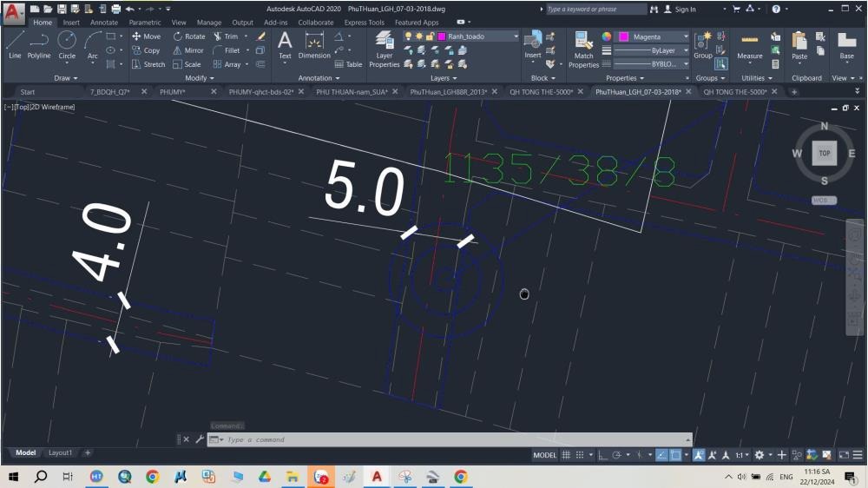Select the Line drawing tool
Screen dimensions: 868x488
pyautogui.click(x=15, y=44)
